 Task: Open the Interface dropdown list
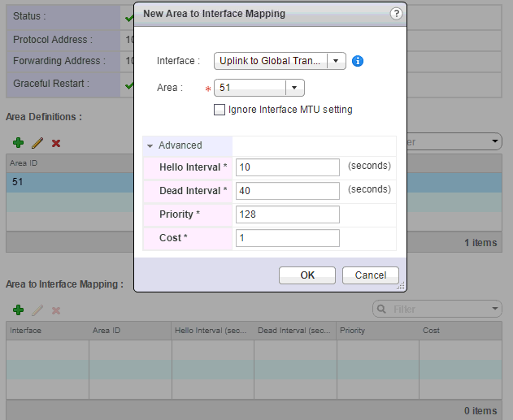tap(337, 61)
